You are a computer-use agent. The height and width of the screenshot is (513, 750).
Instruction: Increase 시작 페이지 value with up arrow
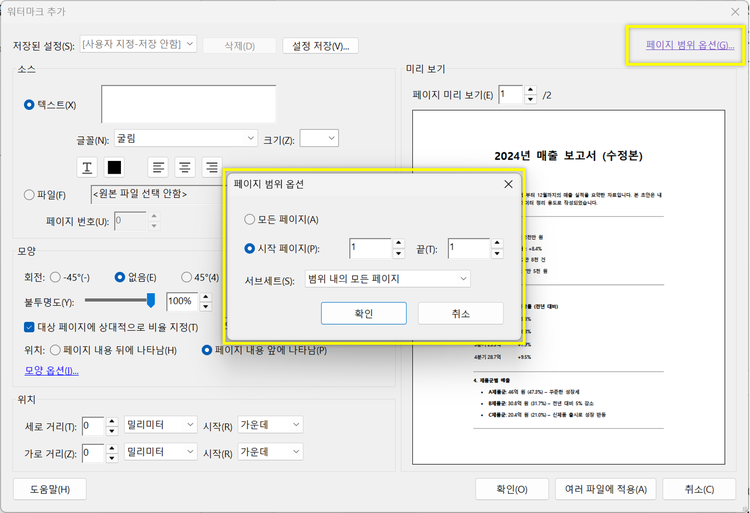398,243
